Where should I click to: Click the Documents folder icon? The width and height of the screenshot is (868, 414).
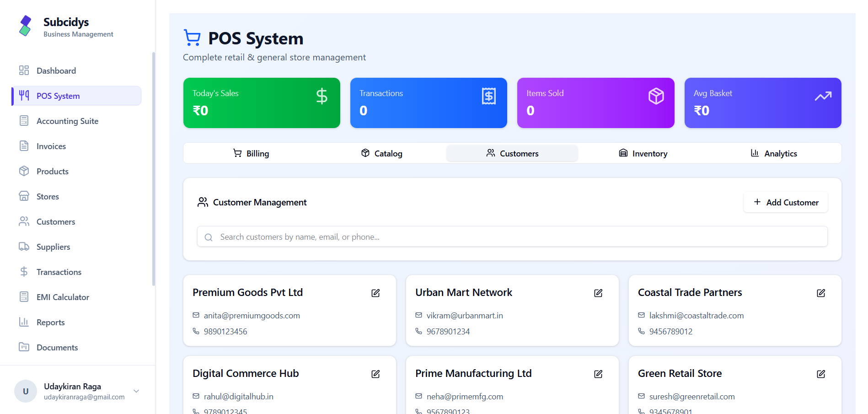[24, 347]
